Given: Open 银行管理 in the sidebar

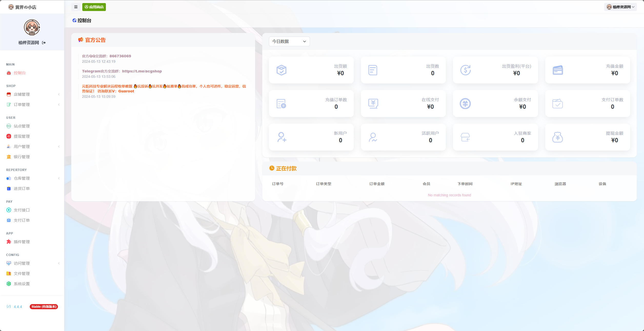Looking at the screenshot, I should pos(32,157).
